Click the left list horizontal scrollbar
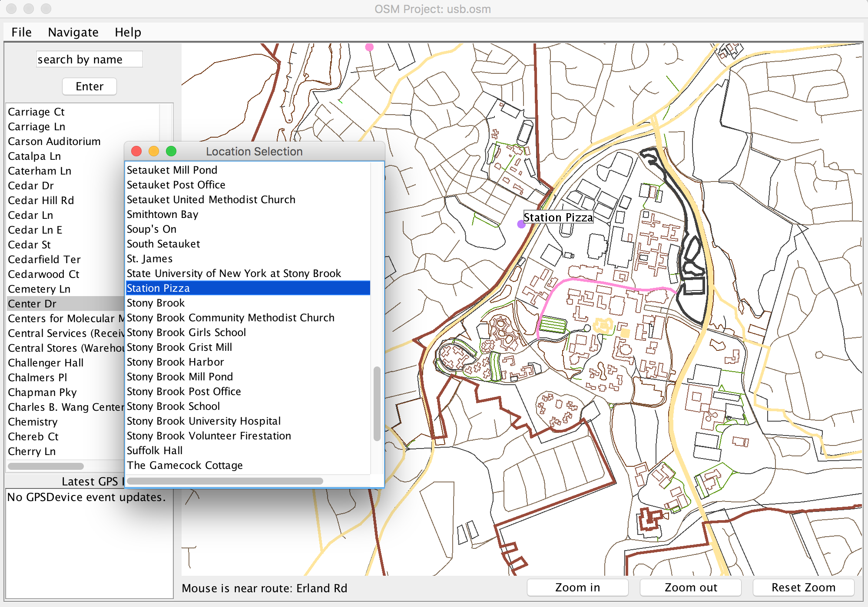The image size is (868, 607). (x=46, y=466)
